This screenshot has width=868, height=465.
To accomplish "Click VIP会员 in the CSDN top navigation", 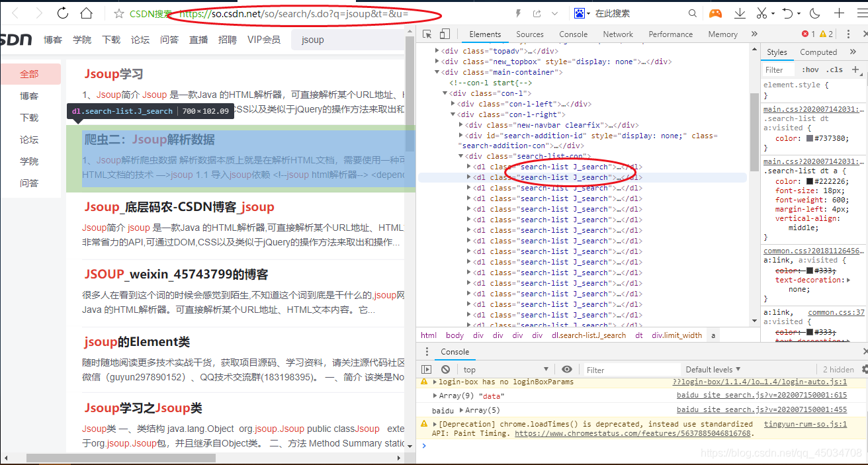I will [x=264, y=40].
